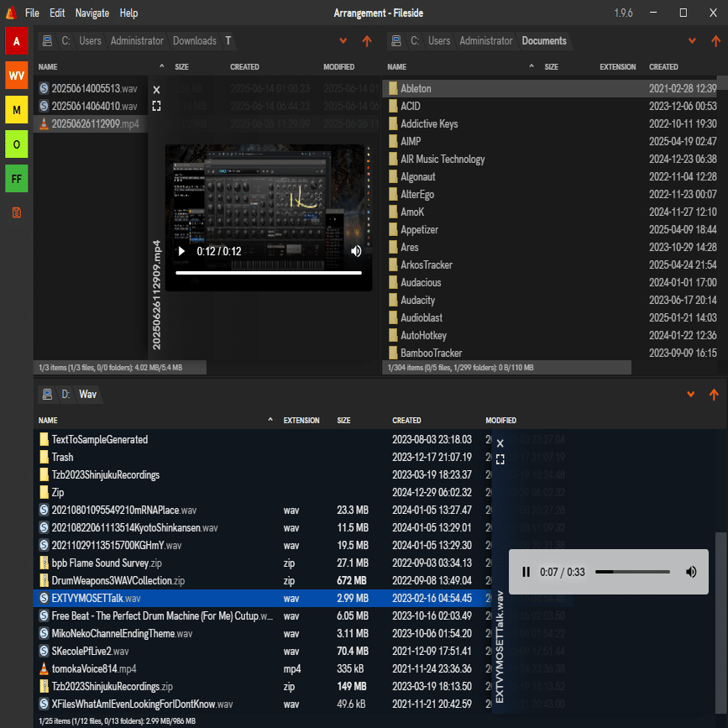The image size is (728, 728).
Task: Click Downloads in the breadcrumb path
Action: [x=195, y=41]
